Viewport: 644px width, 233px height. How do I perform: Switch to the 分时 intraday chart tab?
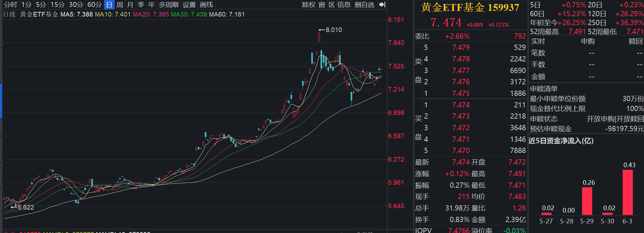pos(10,5)
